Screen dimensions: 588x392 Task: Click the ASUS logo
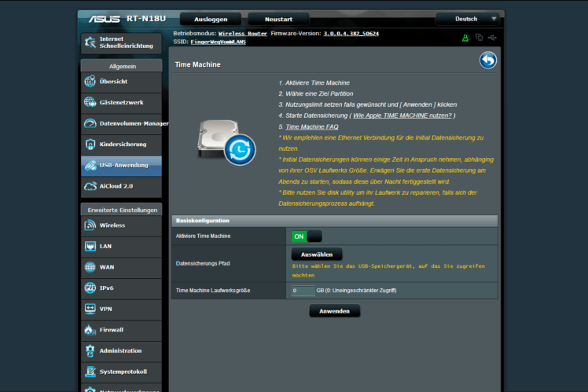(x=104, y=19)
